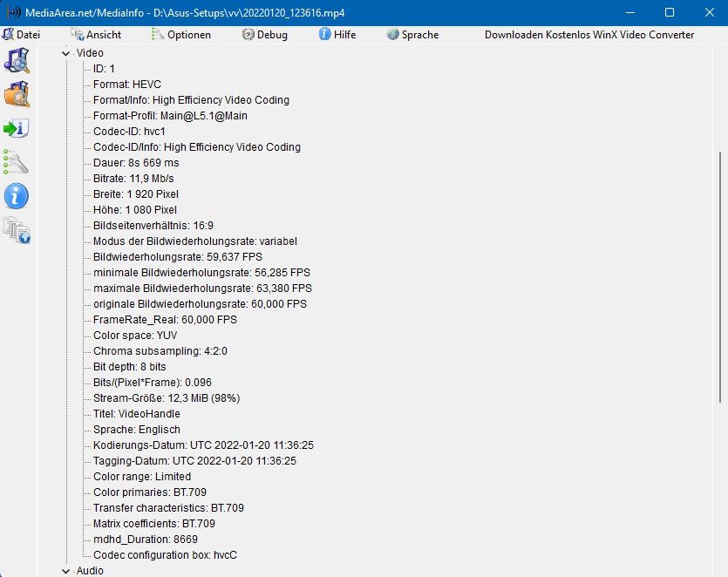Click the open file icon in sidebar

pos(17,61)
